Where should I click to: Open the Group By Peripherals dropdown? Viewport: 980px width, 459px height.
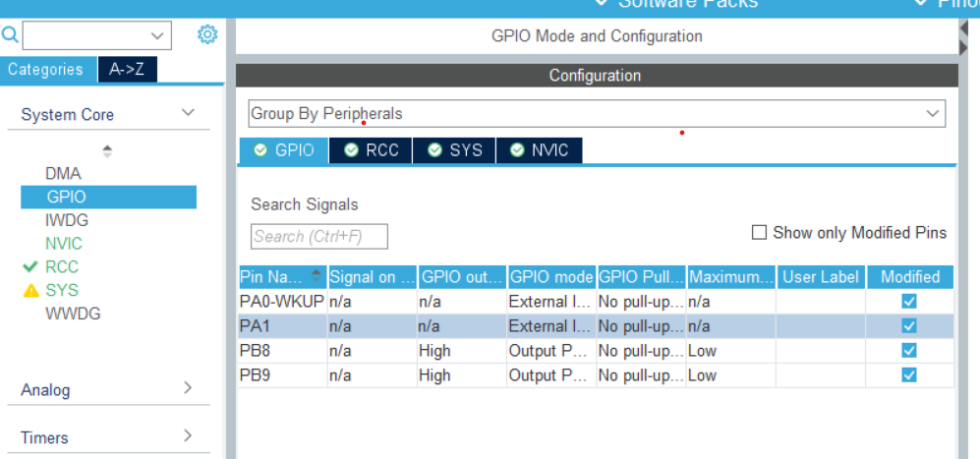[597, 113]
